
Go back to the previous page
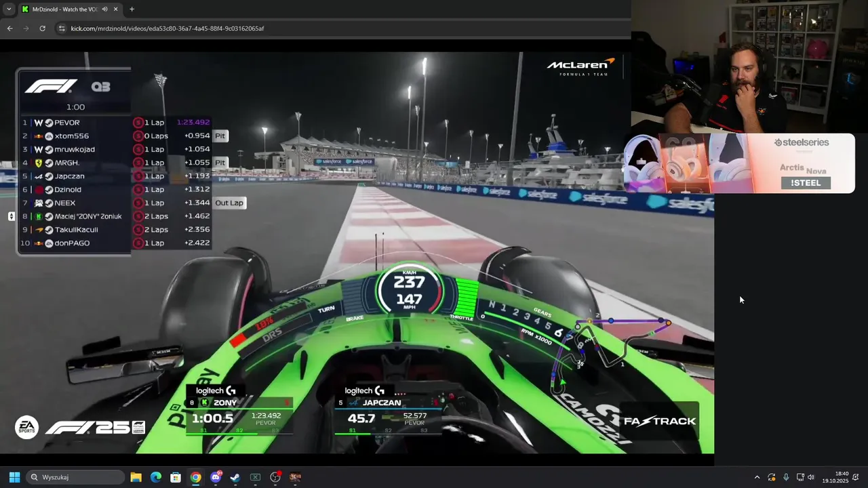pyautogui.click(x=9, y=28)
